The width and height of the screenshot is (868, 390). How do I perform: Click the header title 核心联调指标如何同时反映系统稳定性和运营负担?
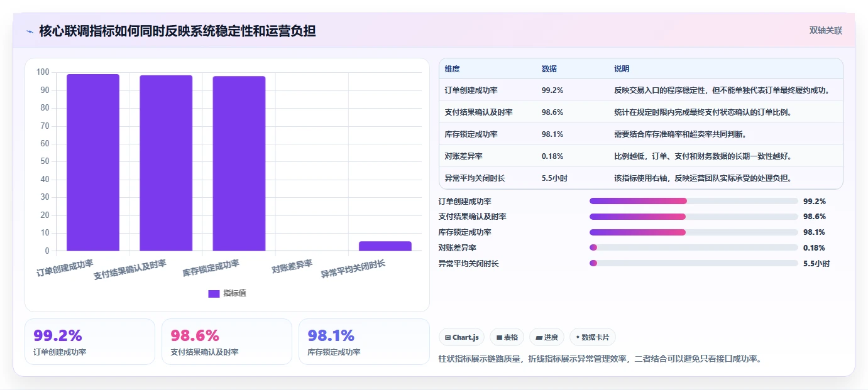click(x=177, y=31)
